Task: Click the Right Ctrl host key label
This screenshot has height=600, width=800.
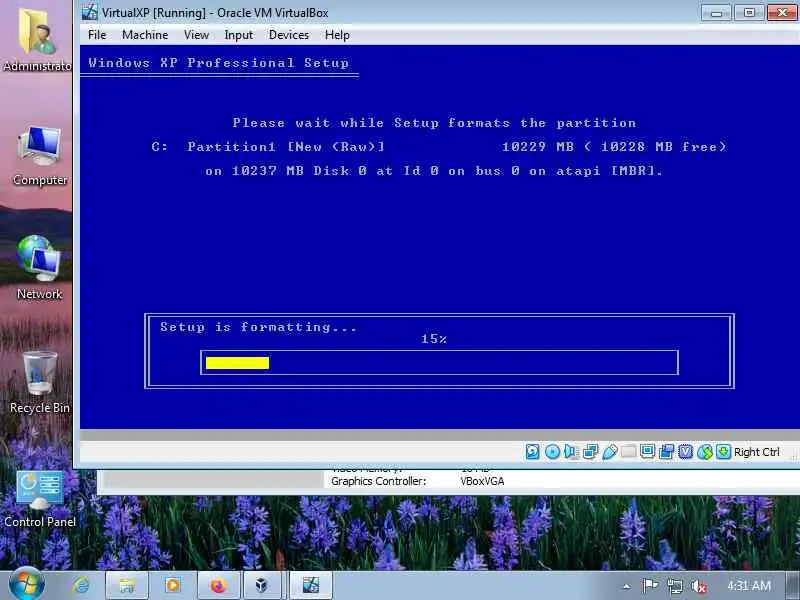Action: (x=757, y=452)
